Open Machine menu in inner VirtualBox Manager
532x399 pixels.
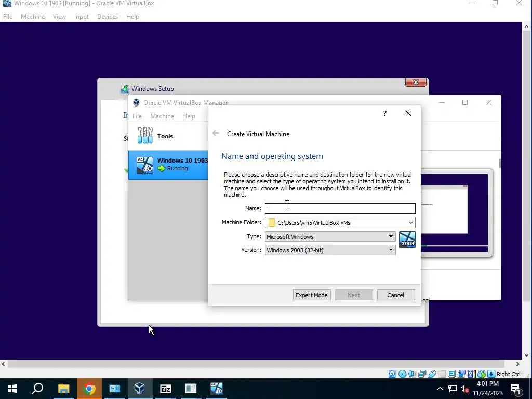tap(162, 116)
